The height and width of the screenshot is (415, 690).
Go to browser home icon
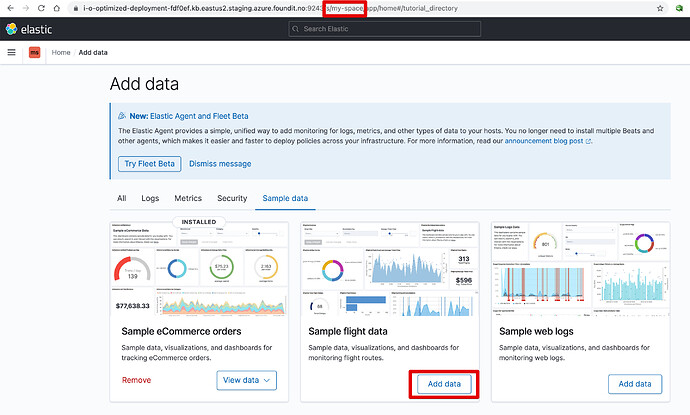tap(57, 8)
